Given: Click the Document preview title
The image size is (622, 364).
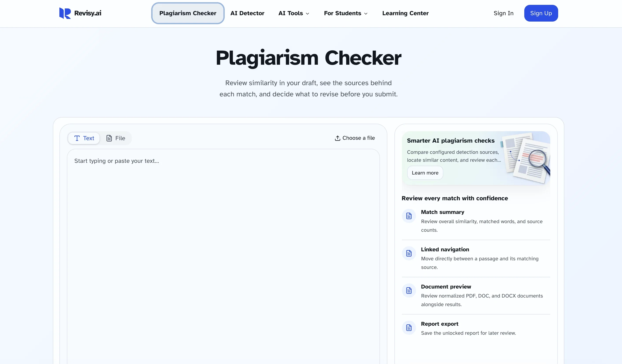Looking at the screenshot, I should click(x=446, y=287).
